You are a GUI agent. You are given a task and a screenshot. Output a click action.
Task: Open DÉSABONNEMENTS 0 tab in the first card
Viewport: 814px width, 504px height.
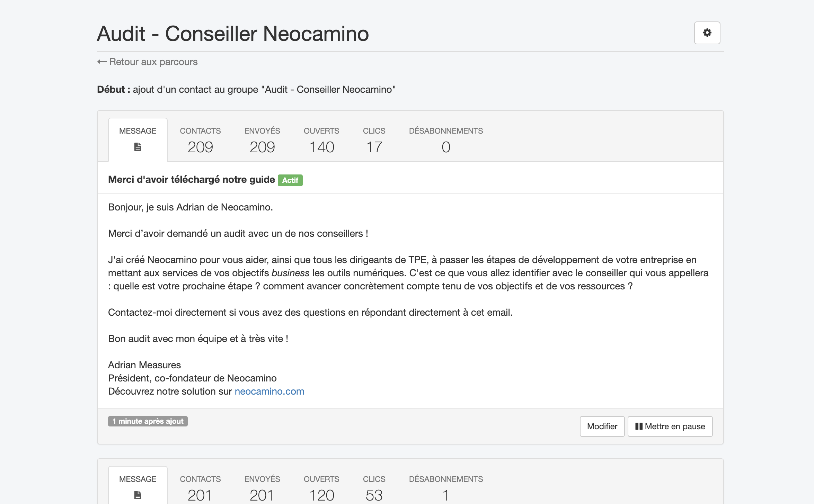point(446,140)
